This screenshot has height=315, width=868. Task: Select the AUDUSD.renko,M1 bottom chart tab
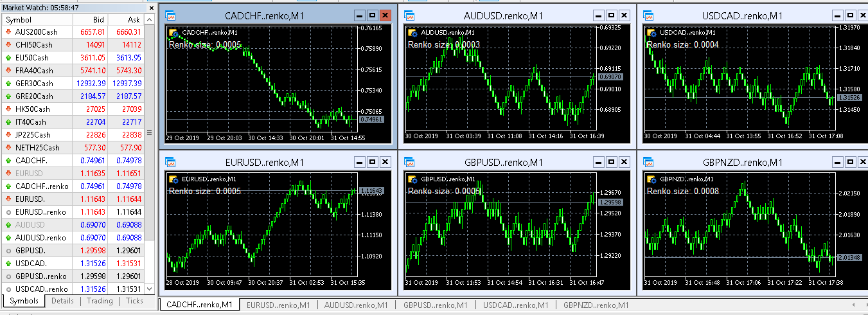pos(356,305)
